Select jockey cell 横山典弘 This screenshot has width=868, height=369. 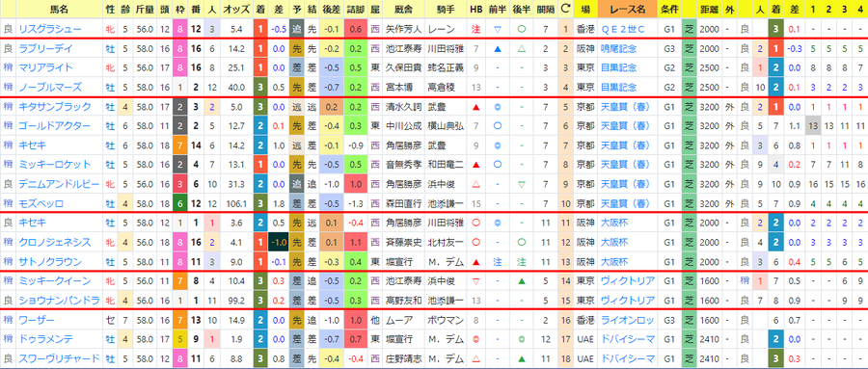tap(445, 125)
